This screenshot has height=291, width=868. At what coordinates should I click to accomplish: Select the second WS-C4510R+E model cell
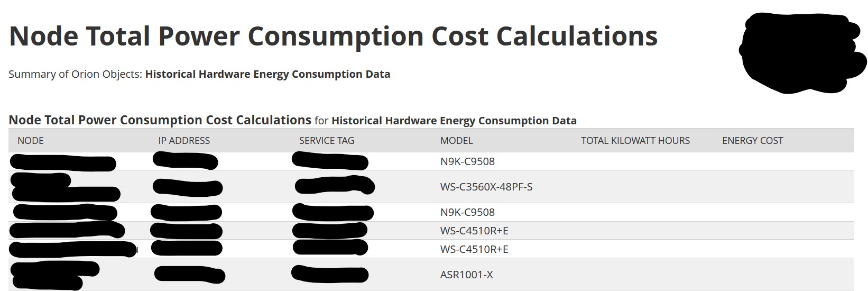tap(474, 249)
